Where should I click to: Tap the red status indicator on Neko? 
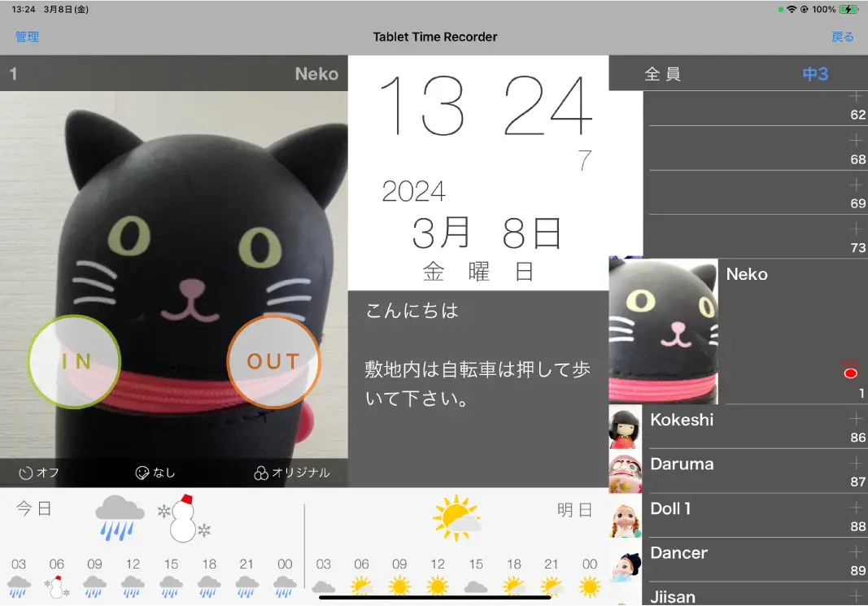pyautogui.click(x=851, y=373)
